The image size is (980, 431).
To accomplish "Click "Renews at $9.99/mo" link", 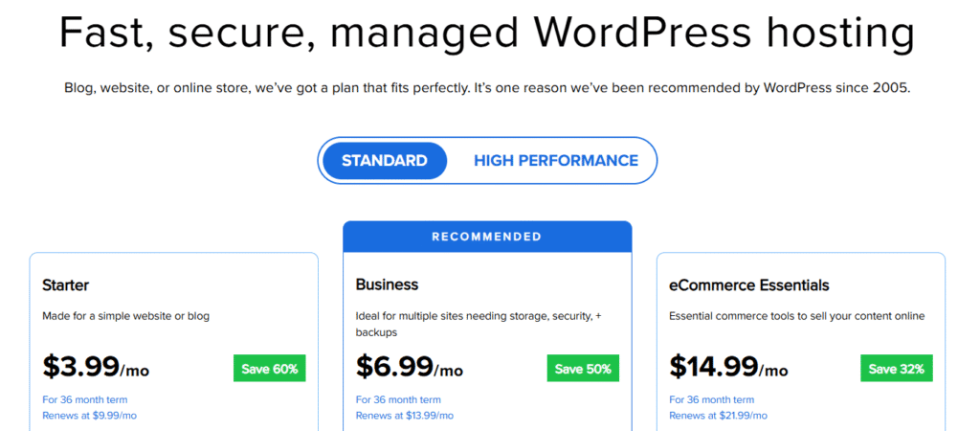I will coord(89,416).
